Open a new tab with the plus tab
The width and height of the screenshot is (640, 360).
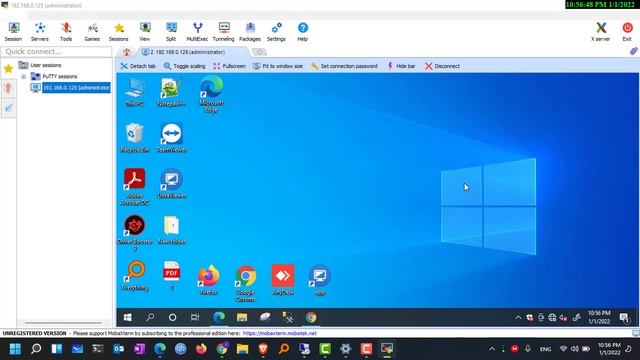(259, 52)
